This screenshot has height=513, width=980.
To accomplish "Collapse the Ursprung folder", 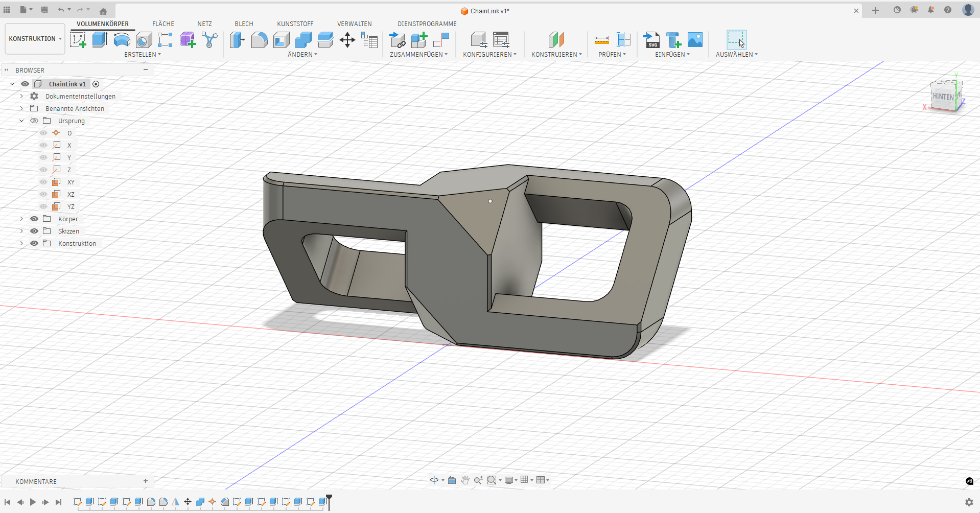I will 21,121.
